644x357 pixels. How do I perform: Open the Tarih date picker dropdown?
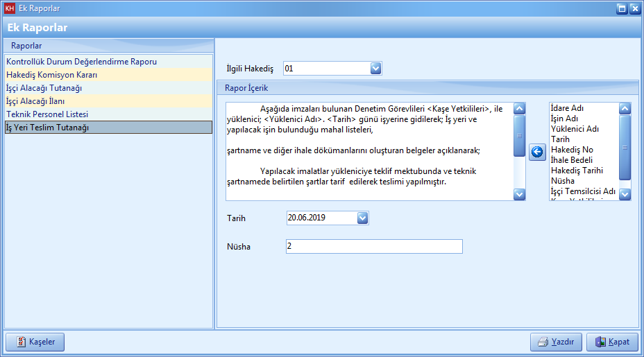[362, 218]
